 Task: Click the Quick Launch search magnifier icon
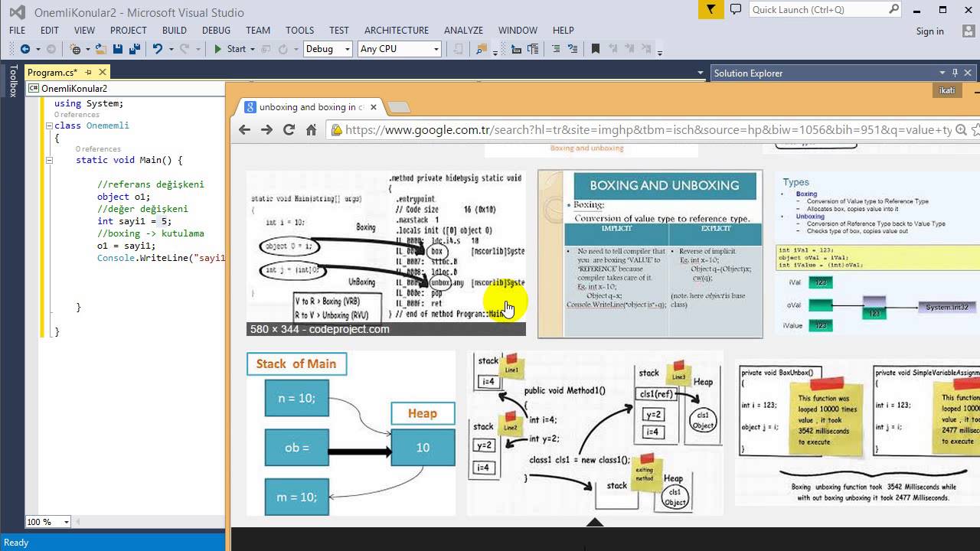pyautogui.click(x=893, y=9)
